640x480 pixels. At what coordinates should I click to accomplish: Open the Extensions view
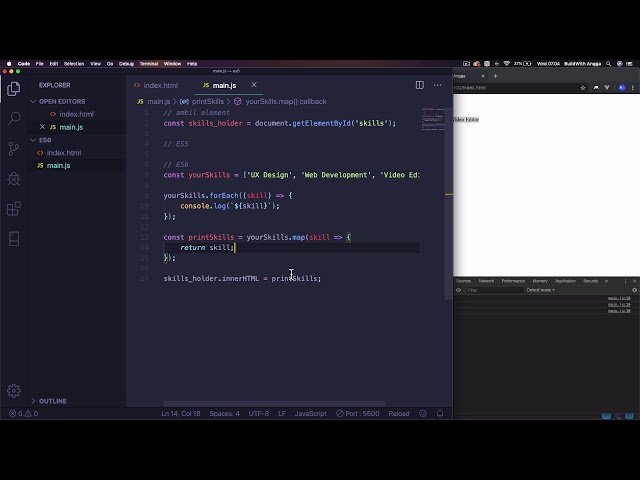point(14,209)
